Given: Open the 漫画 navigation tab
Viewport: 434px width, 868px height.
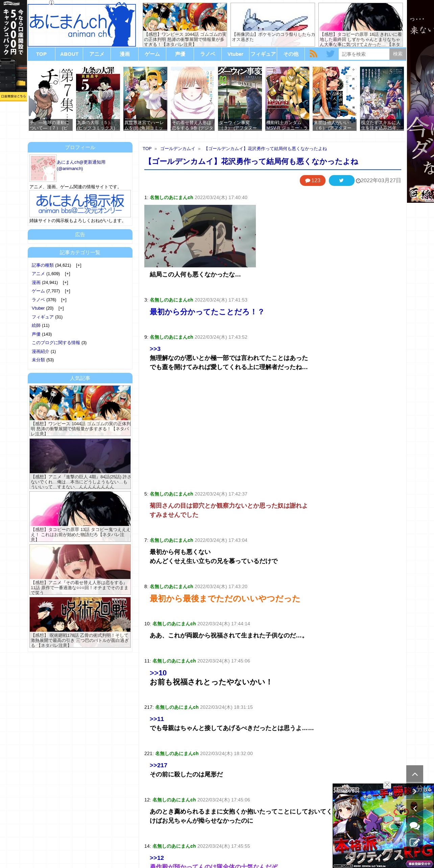Looking at the screenshot, I should [x=125, y=54].
